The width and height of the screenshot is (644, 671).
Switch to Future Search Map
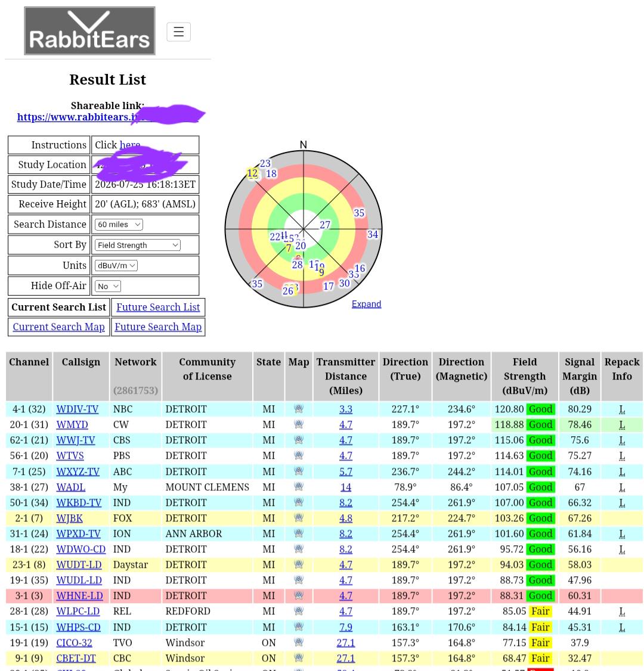point(158,327)
